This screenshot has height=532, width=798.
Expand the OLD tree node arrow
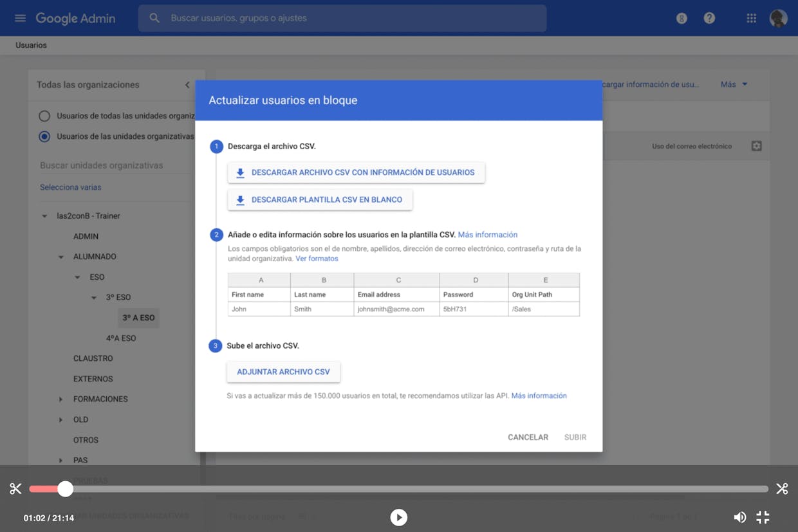pos(61,419)
